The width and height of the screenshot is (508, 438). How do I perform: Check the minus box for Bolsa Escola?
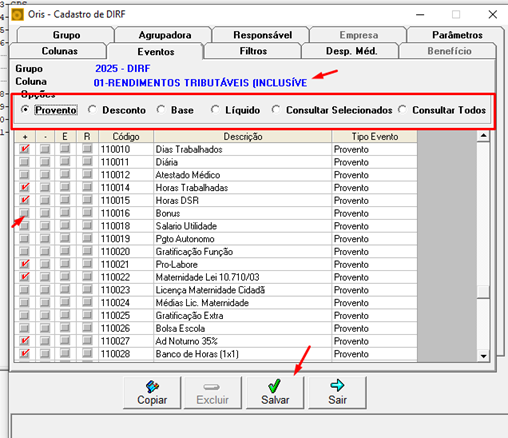click(x=45, y=328)
